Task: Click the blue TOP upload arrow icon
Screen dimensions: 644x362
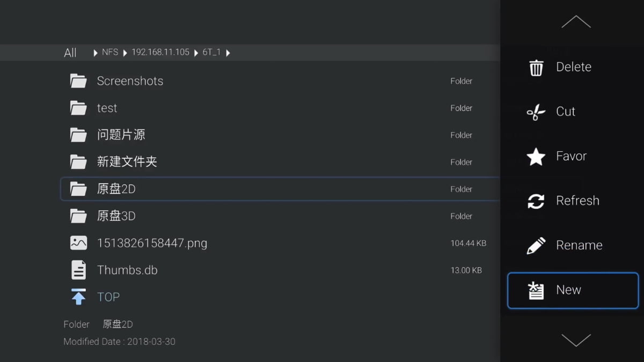Action: 78,297
